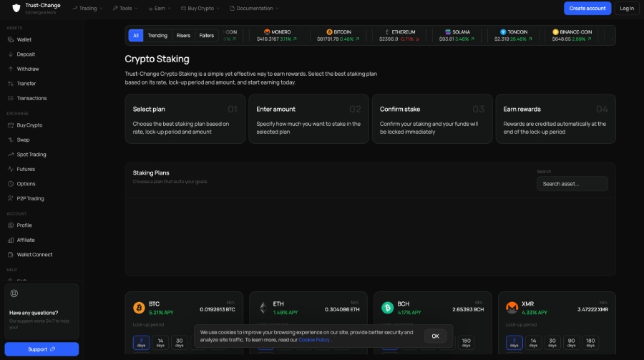Viewport: 644px width, 360px height.
Task: Click the BTC coin icon
Action: (139, 308)
